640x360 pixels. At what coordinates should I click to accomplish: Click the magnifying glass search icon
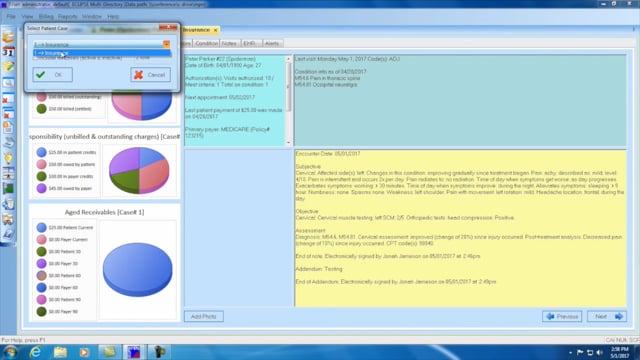8,83
